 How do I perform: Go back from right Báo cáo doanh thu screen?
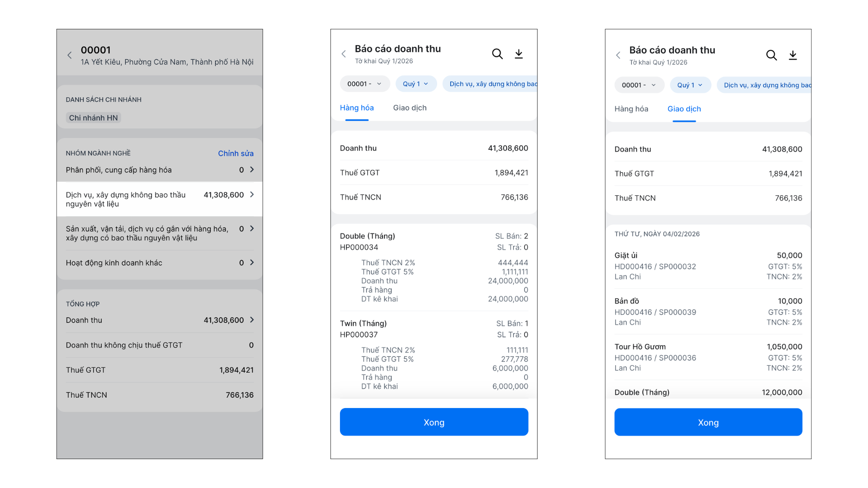pos(618,55)
